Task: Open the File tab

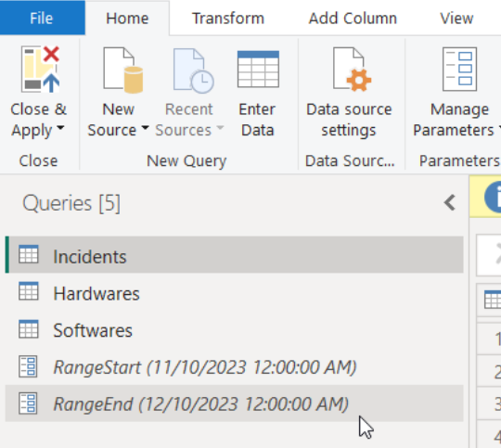Action: [42, 18]
